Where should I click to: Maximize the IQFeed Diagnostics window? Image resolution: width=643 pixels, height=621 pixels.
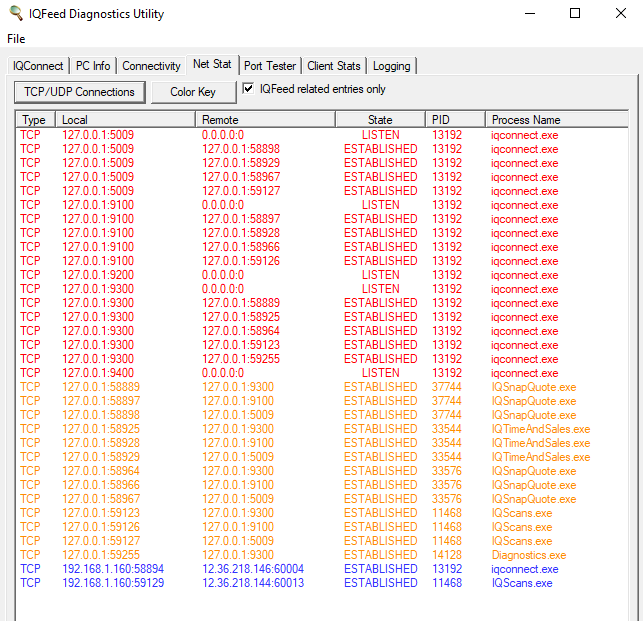575,14
